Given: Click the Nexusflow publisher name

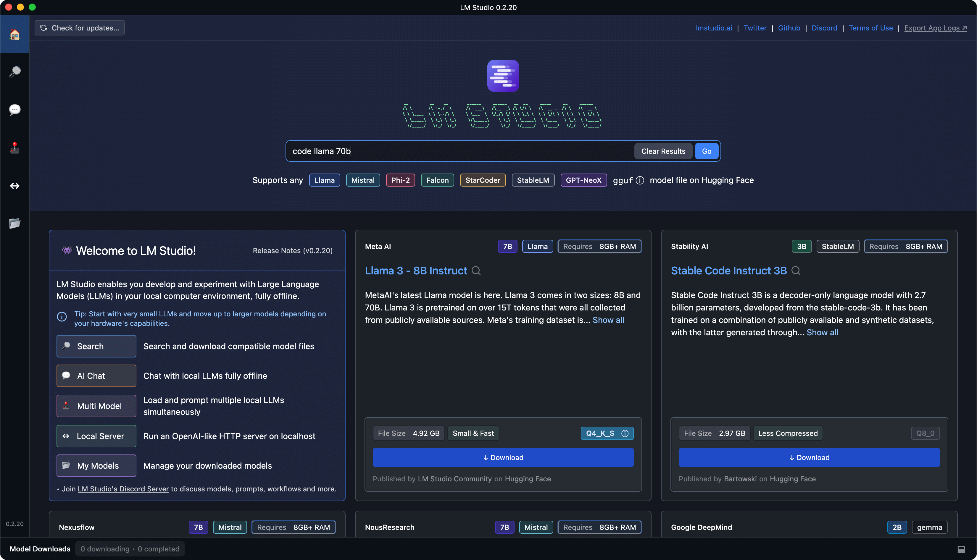Looking at the screenshot, I should point(77,527).
